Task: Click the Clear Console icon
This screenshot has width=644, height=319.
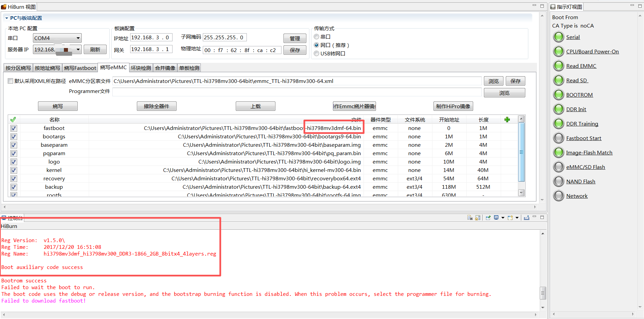Action: coord(470,218)
